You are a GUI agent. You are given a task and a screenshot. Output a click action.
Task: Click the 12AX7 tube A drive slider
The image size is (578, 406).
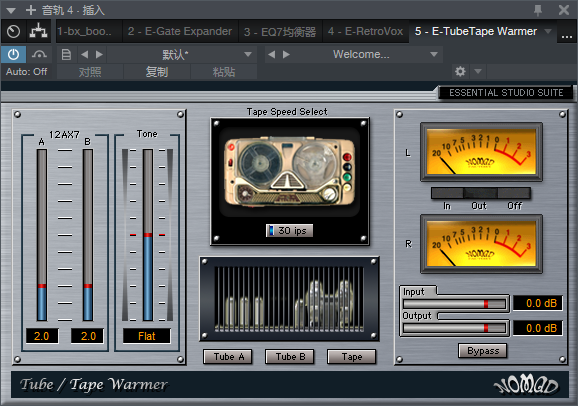pyautogui.click(x=42, y=235)
